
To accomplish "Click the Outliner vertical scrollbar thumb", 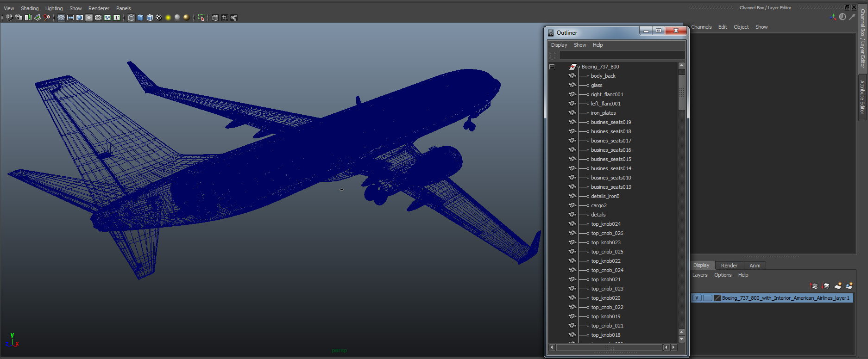I will click(x=681, y=93).
